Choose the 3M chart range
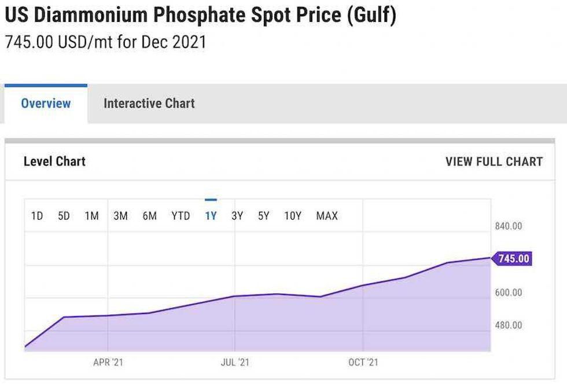This screenshot has height=392, width=567. point(120,216)
